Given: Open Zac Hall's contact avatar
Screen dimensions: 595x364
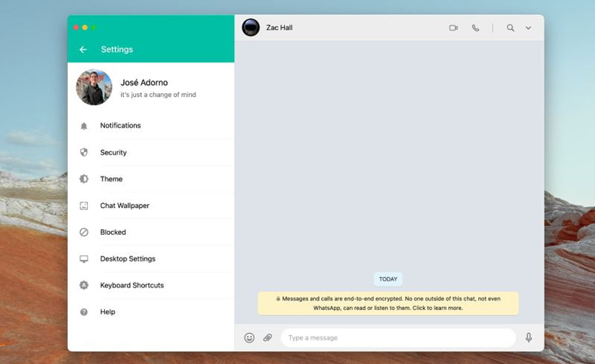Looking at the screenshot, I should [251, 28].
